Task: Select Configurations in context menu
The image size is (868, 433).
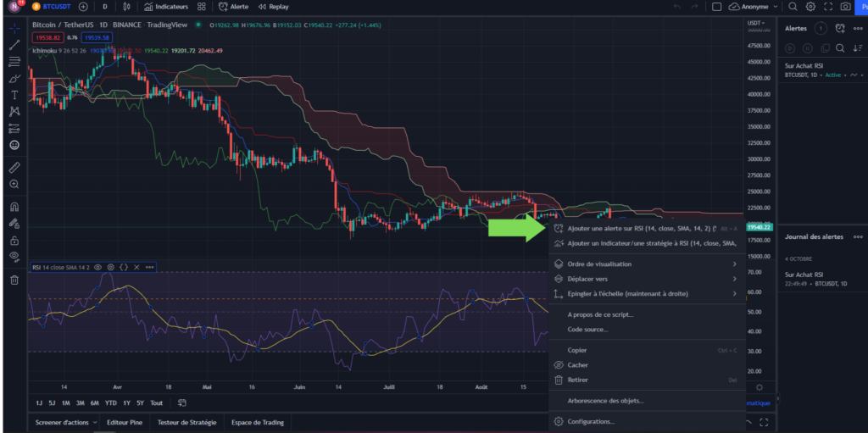Action: click(647, 421)
